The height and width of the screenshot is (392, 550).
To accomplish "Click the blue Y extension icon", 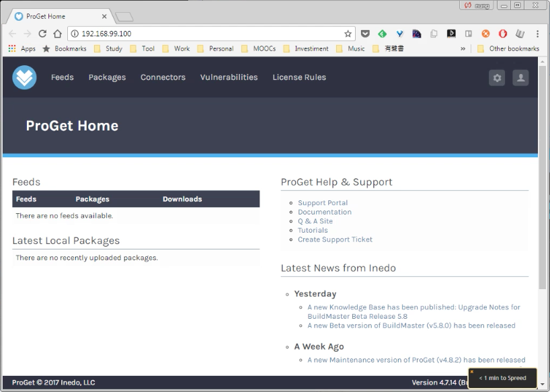I will coord(399,34).
